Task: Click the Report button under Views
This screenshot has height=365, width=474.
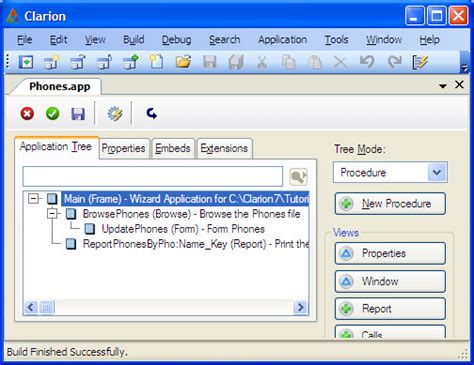Action: pos(390,309)
